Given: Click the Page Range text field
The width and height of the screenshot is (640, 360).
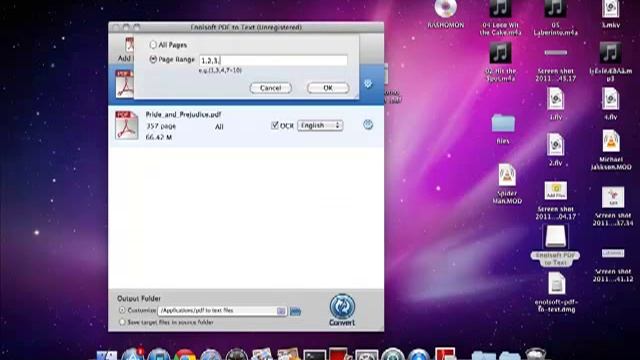Looking at the screenshot, I should point(273,60).
